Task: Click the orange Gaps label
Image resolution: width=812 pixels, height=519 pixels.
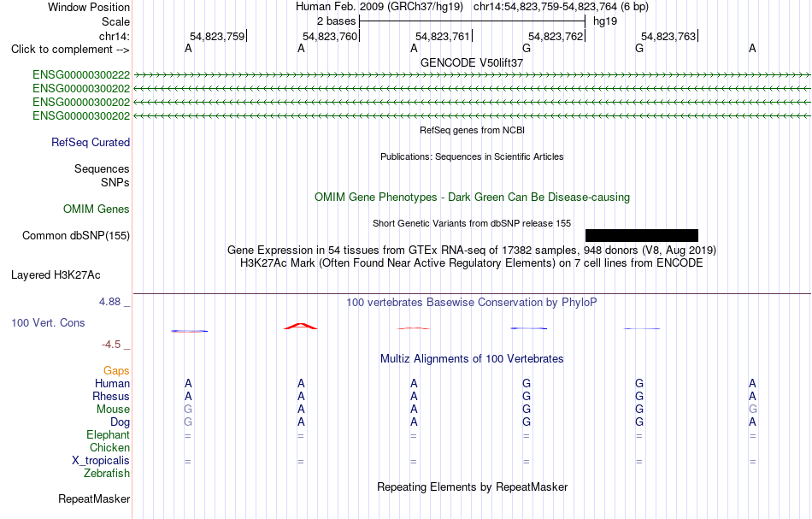Action: (116, 371)
